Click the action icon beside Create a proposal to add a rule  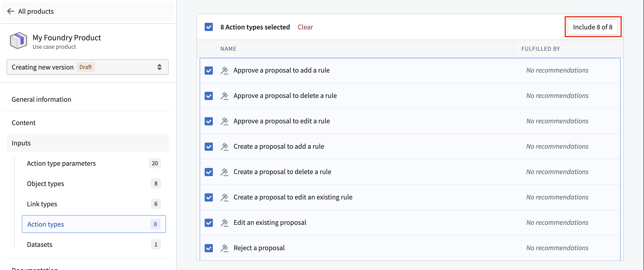click(x=224, y=146)
